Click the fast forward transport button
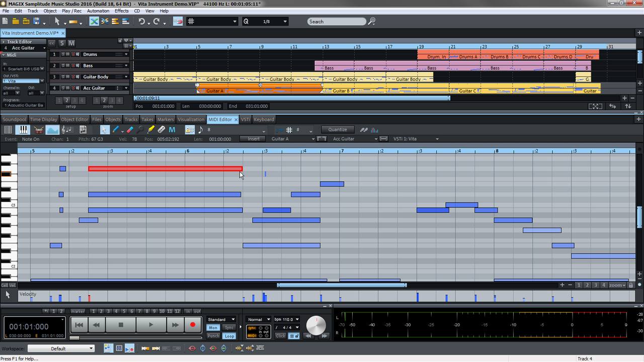Viewport: 644px width, 362px height. pos(175,325)
